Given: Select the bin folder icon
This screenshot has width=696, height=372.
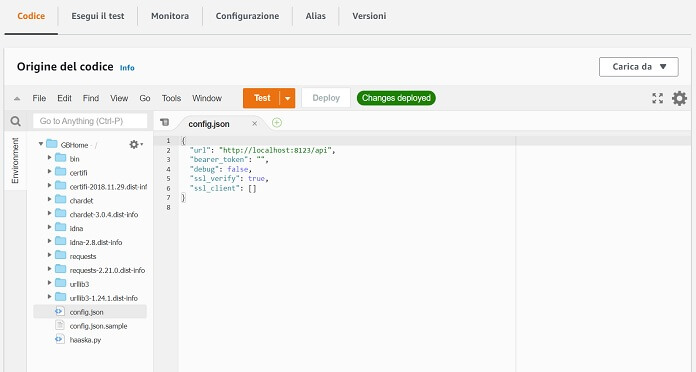Looking at the screenshot, I should pos(60,158).
